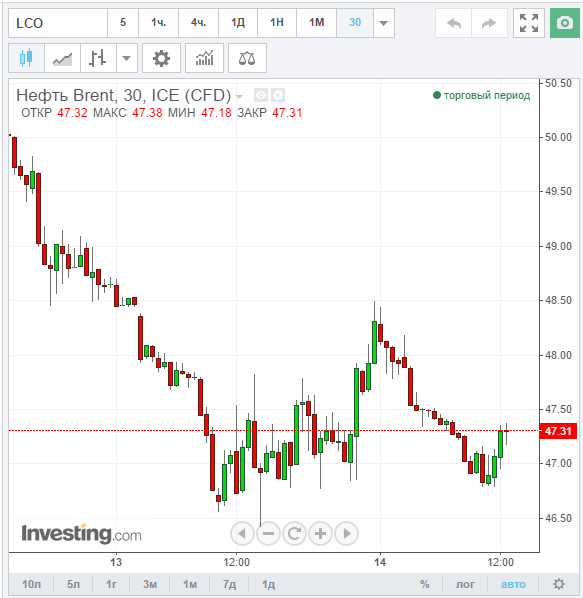Screen dimensions: 583x598
Task: Select the 1М monthly interval
Action: coord(316,23)
